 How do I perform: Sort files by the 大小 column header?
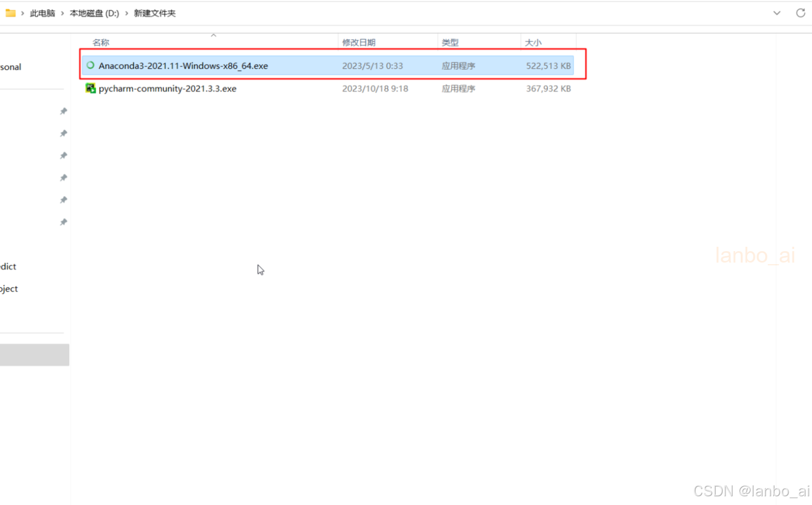532,41
